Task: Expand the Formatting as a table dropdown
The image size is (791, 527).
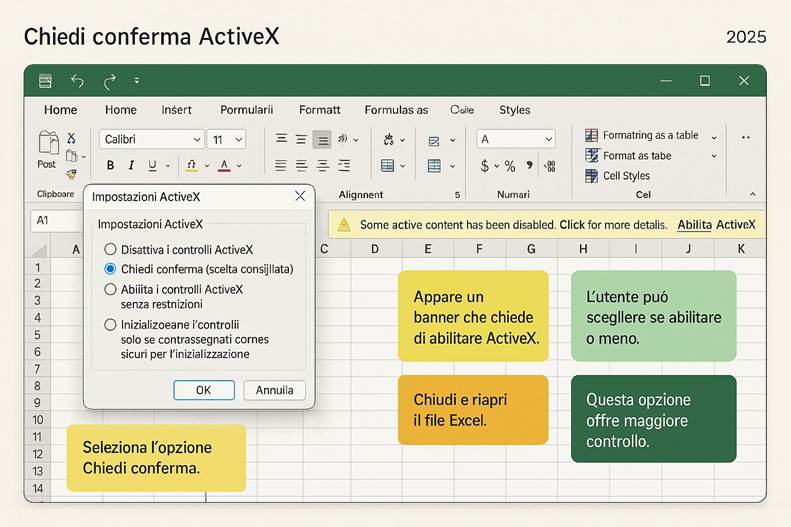Action: [714, 136]
